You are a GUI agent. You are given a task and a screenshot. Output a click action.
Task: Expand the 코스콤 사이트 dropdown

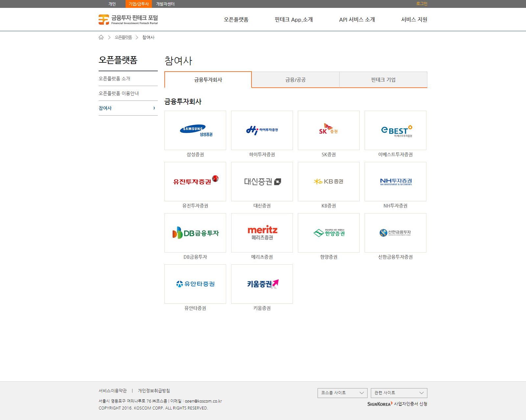(x=342, y=393)
